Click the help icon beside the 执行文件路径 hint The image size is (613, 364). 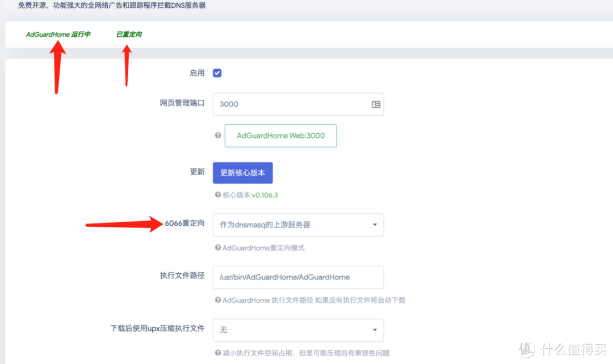(x=219, y=300)
